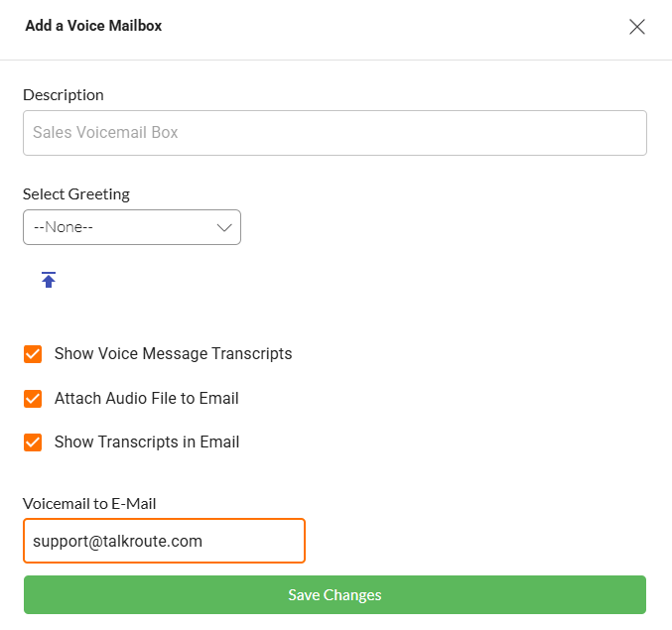Click the Show Voice Message Transcripts label
Image resolution: width=672 pixels, height=630 pixels.
173,354
